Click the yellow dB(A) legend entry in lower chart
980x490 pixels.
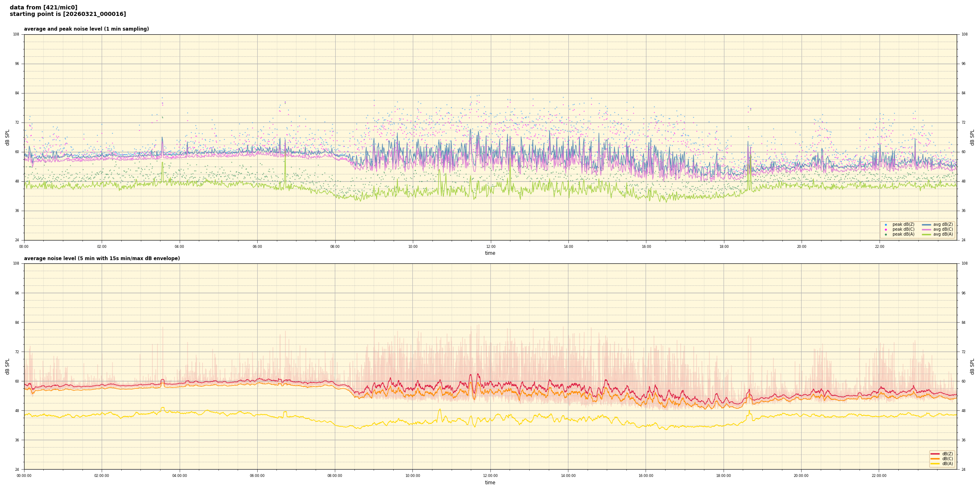[935, 463]
